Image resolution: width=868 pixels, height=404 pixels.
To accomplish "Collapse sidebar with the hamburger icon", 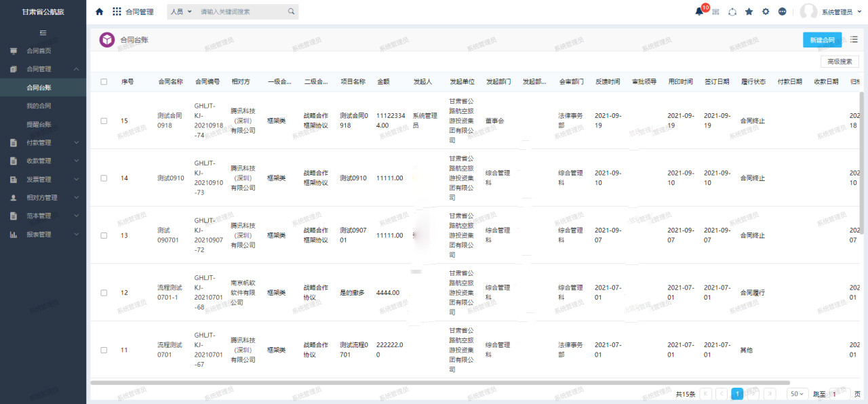I will 43,33.
